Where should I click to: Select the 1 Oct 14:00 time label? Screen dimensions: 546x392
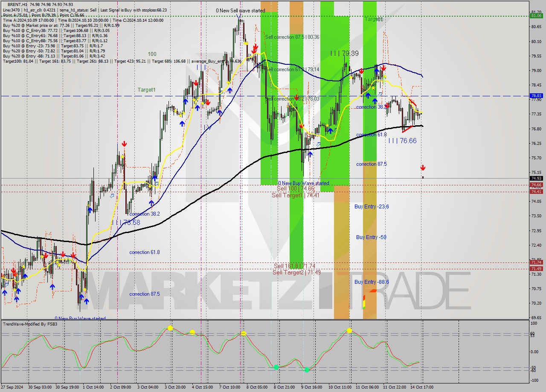pyautogui.click(x=93, y=387)
